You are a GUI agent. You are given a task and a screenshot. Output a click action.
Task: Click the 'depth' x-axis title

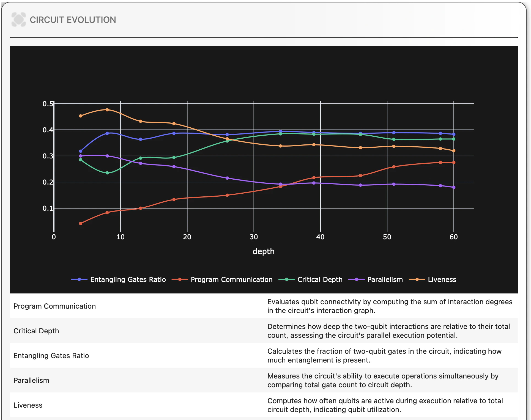coord(263,251)
